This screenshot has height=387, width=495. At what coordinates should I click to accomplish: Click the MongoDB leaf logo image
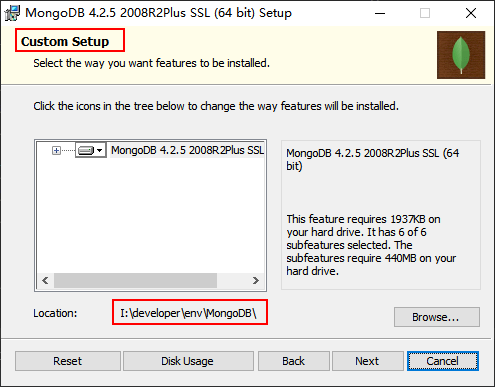coord(461,55)
